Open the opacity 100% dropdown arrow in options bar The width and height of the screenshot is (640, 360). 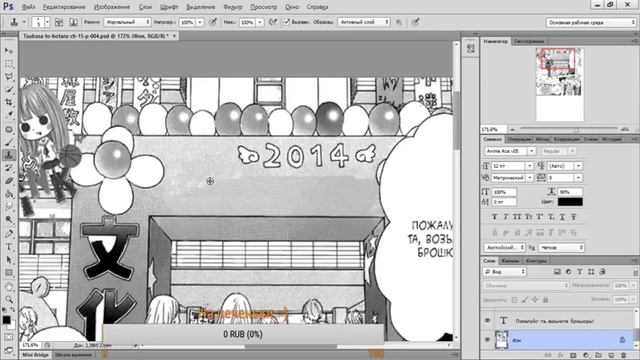pos(200,22)
